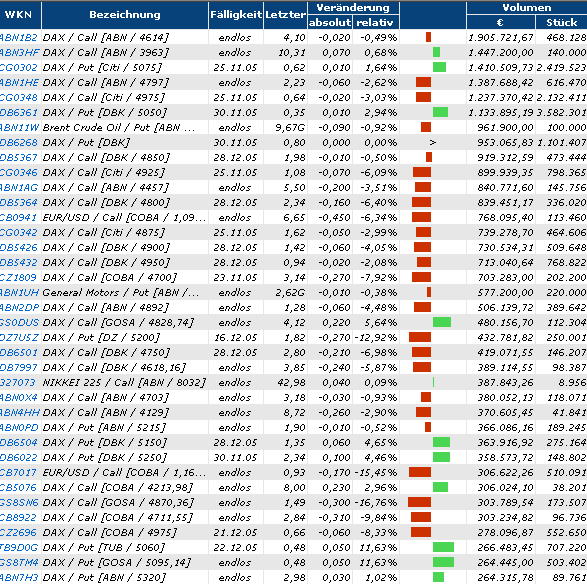Open WKN link ABN4HH
The height and width of the screenshot is (584, 587).
19,412
